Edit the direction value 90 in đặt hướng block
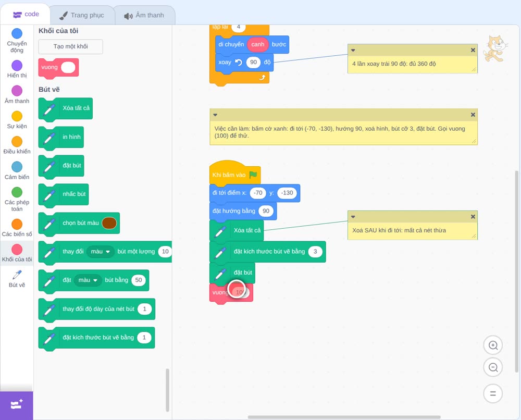Viewport: 521px width, 420px height. pos(266,211)
